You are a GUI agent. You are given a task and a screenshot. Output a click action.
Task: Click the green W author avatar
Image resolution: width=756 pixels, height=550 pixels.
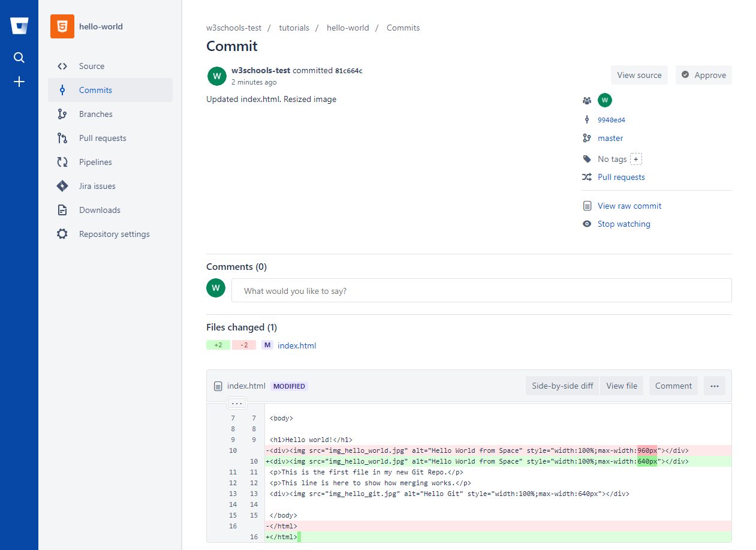point(216,76)
